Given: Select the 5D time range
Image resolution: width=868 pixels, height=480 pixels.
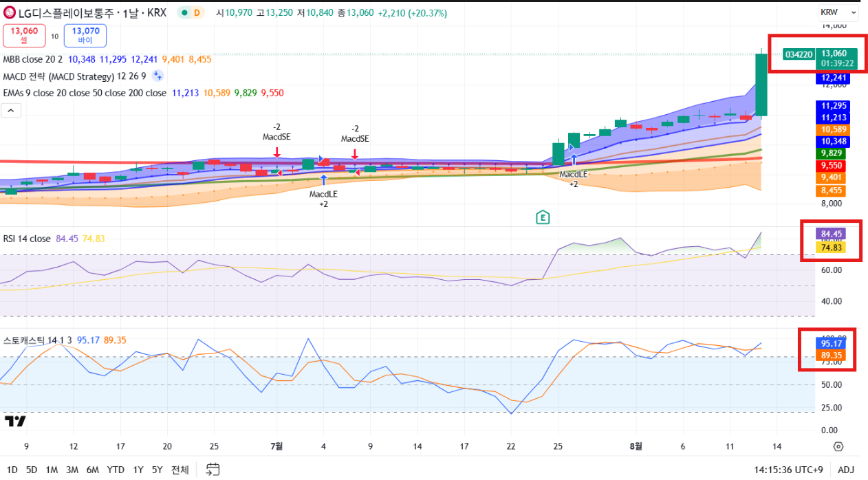Looking at the screenshot, I should pos(32,470).
